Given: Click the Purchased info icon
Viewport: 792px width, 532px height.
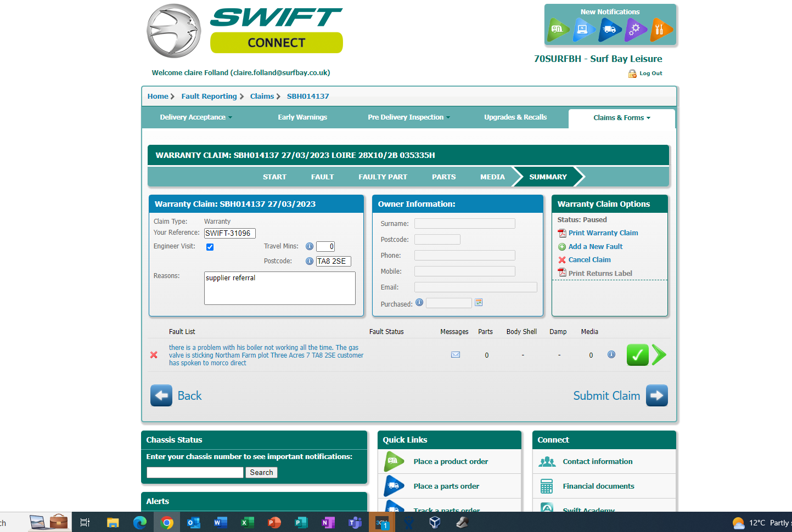Looking at the screenshot, I should (419, 302).
